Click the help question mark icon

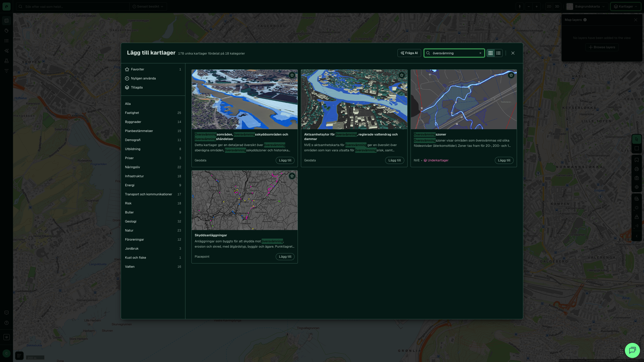coord(7,323)
